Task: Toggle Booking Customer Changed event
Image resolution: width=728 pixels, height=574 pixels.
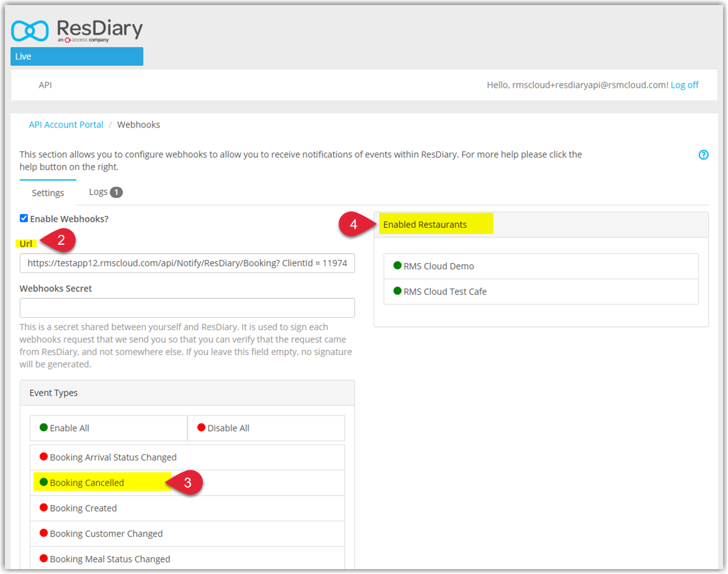Action: pyautogui.click(x=187, y=534)
